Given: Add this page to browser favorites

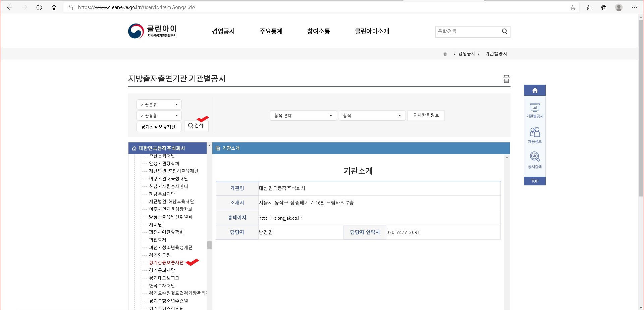Looking at the screenshot, I should point(573,7).
